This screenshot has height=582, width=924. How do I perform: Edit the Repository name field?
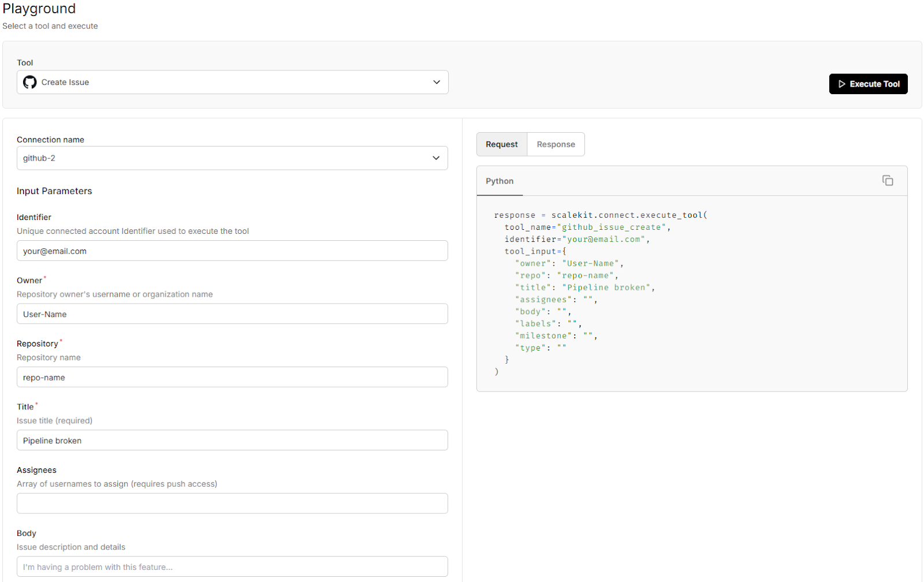point(232,378)
